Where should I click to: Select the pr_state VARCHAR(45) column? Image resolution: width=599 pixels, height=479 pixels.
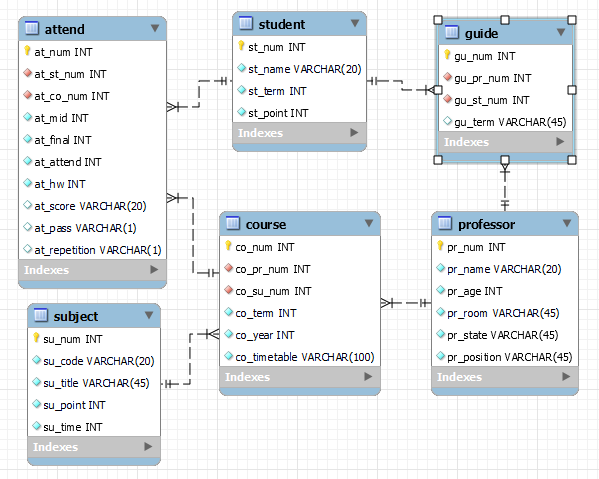[505, 335]
